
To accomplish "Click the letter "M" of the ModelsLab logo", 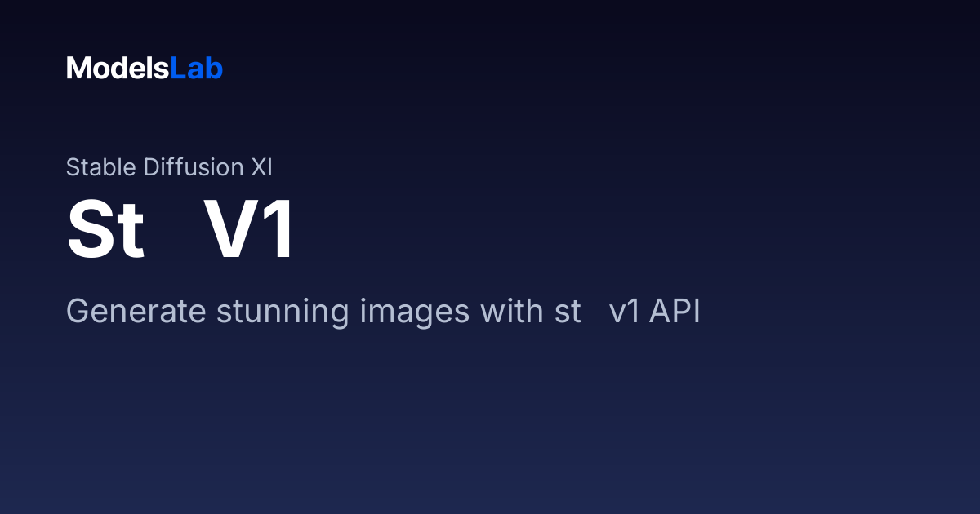I will [x=78, y=69].
